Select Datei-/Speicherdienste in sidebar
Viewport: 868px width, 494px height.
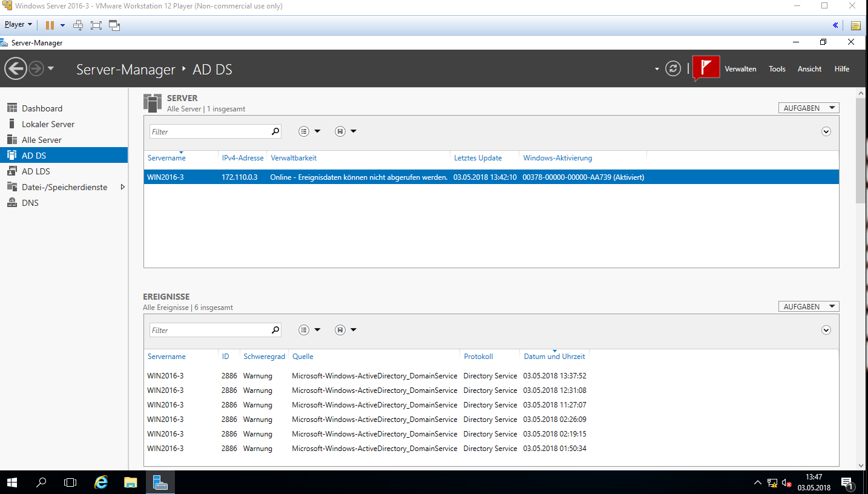64,187
